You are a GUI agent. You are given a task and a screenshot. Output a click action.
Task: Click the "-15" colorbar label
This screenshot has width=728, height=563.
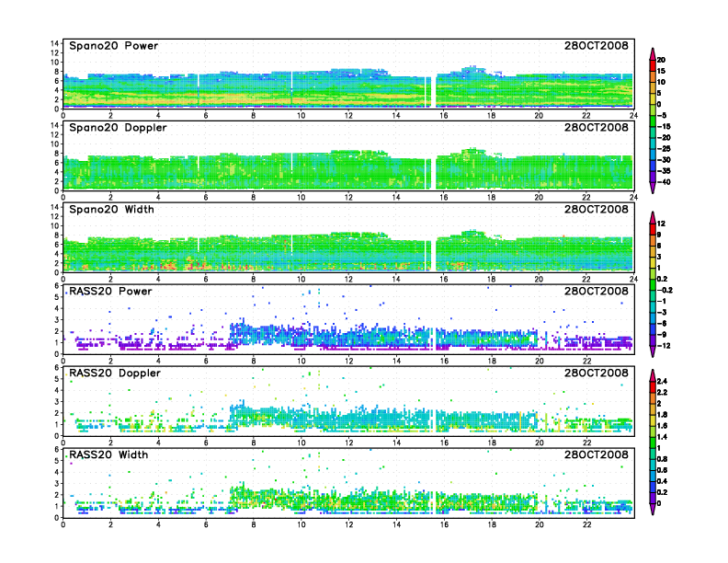664,126
